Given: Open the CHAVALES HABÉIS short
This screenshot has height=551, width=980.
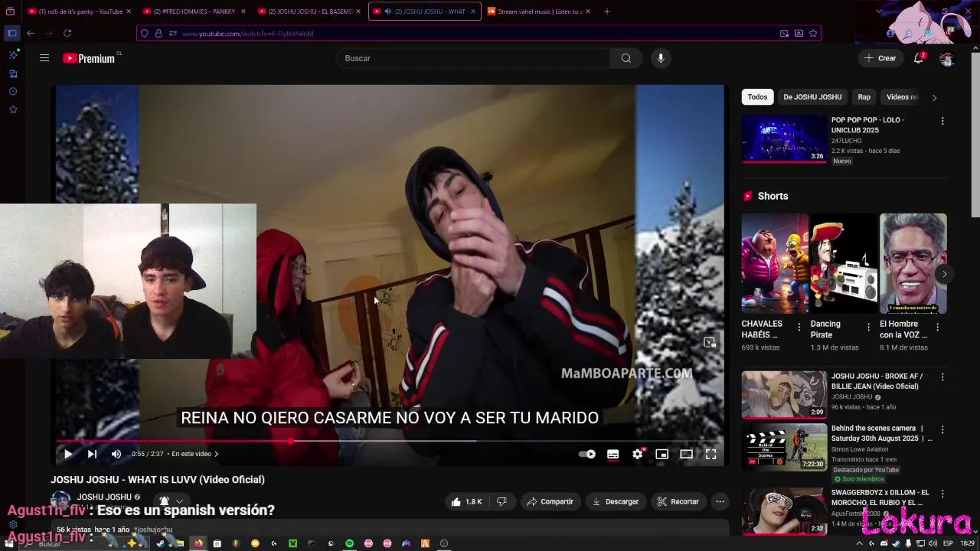Looking at the screenshot, I should [775, 263].
